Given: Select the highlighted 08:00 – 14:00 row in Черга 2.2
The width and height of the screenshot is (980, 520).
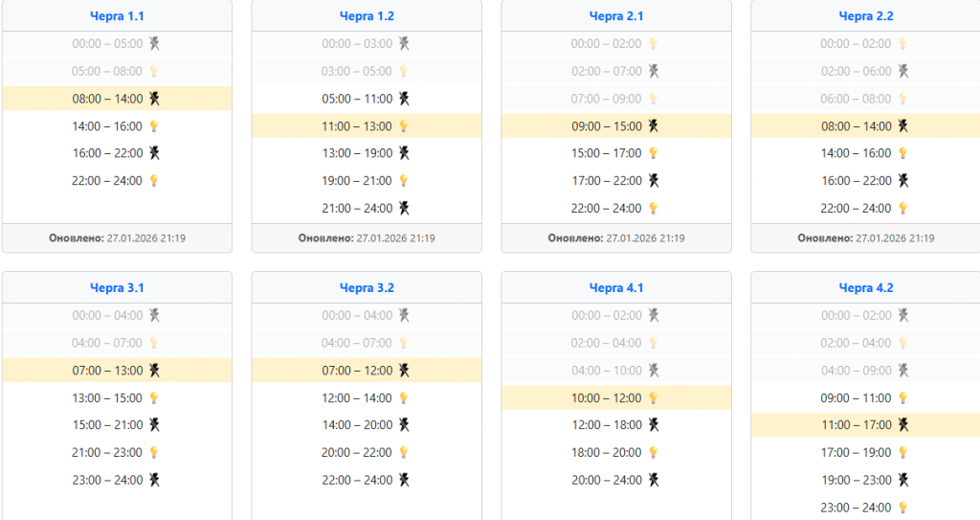Looking at the screenshot, I should 865,125.
